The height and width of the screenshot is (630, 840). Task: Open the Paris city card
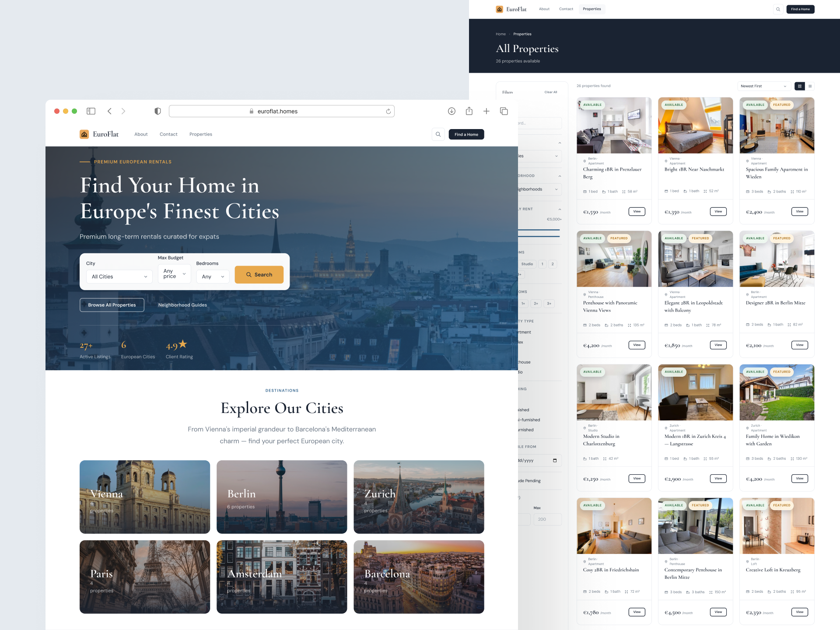point(145,577)
